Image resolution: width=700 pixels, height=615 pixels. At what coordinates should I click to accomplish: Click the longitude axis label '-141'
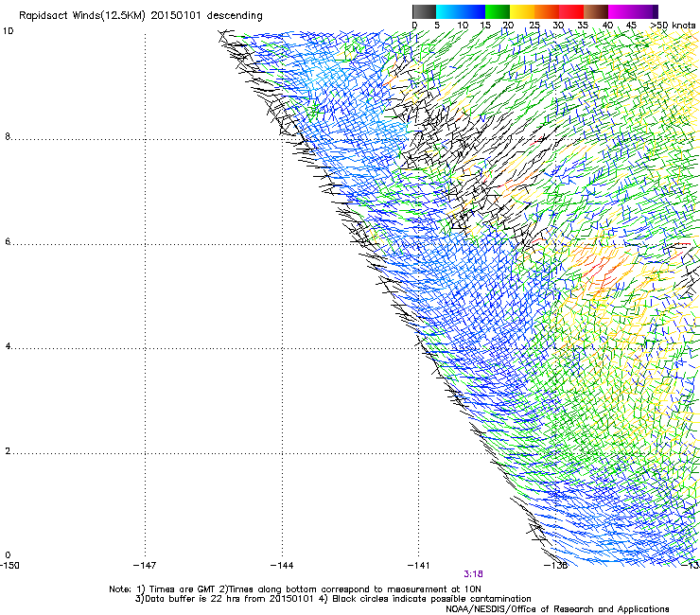tap(419, 566)
